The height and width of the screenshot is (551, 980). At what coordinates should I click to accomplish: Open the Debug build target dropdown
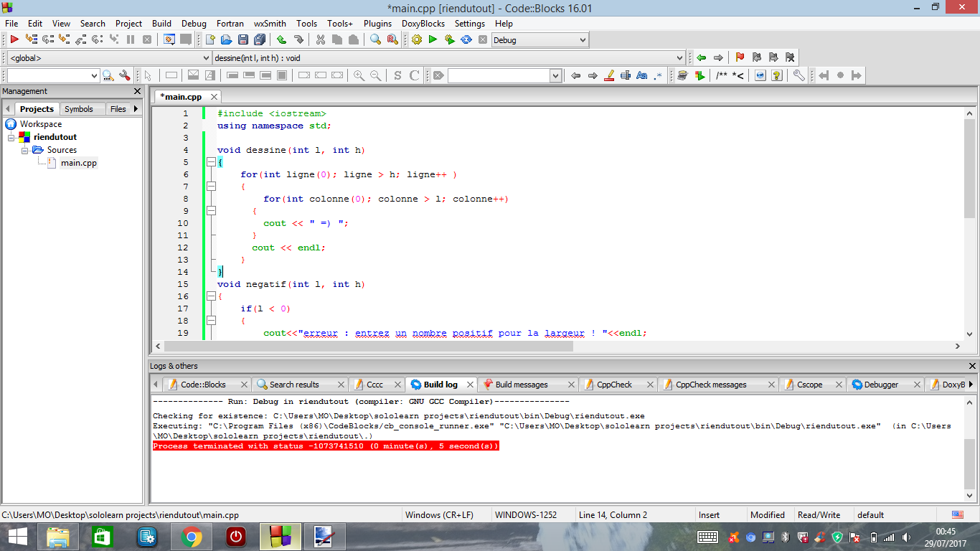[x=582, y=40]
